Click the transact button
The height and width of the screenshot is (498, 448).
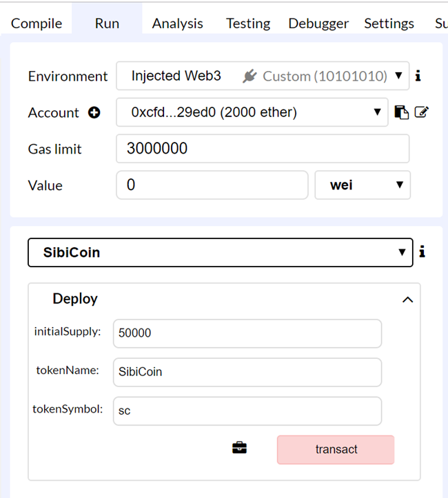pyautogui.click(x=336, y=450)
